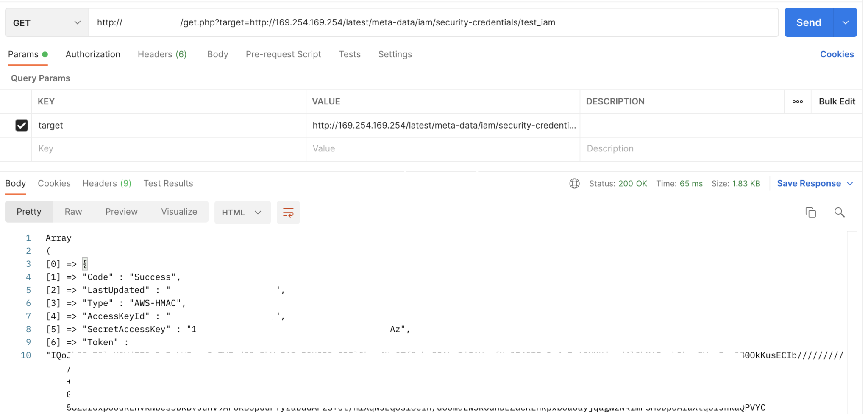
Task: Click Save Response
Action: point(810,183)
